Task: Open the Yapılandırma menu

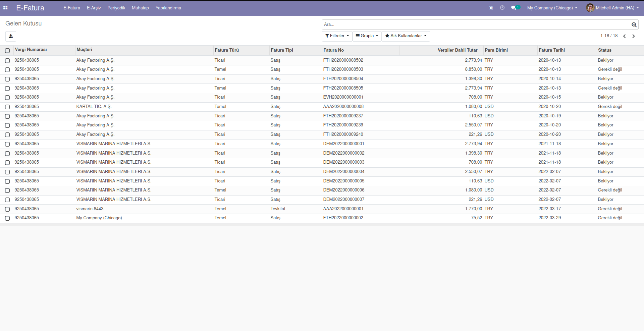Action: (x=168, y=8)
